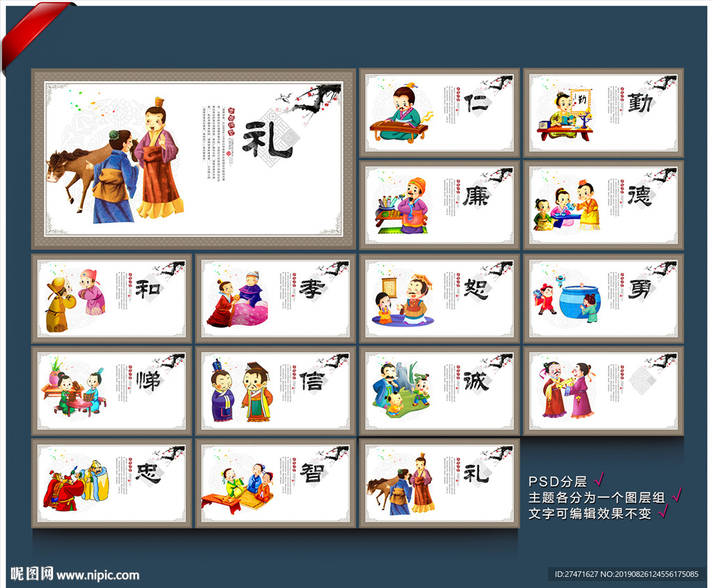Viewport: 713px width, 588px height.
Task: Click the checkmark beside 文字可编辑效果不变
Action: pos(663,511)
